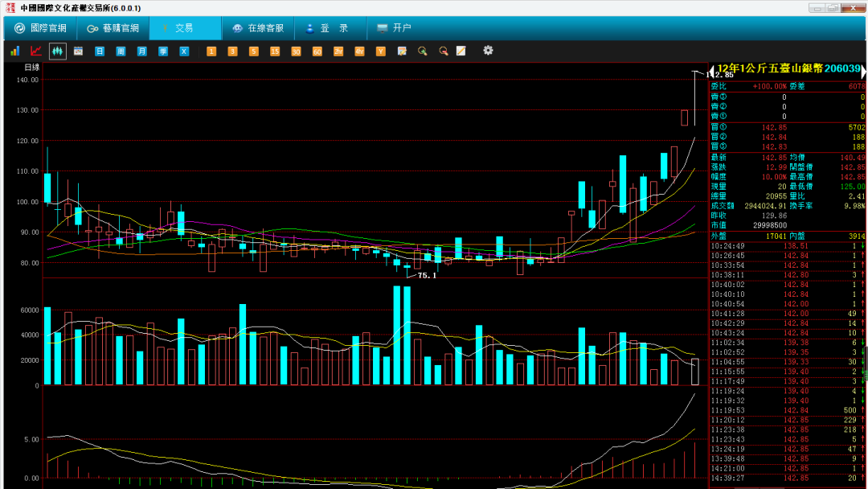Image resolution: width=868 pixels, height=489 pixels.
Task: Click the 140.00 price axis label
Action: tap(27, 80)
